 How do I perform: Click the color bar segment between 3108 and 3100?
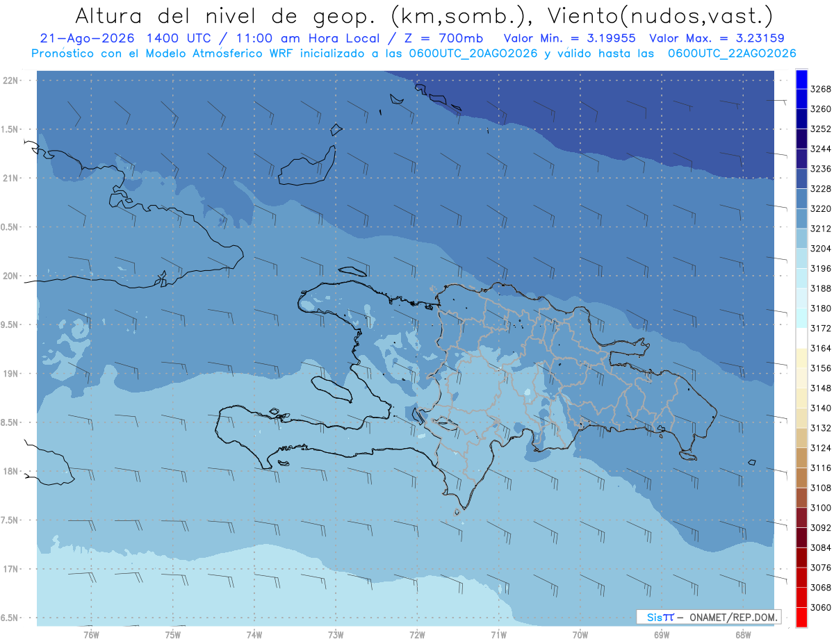click(801, 497)
